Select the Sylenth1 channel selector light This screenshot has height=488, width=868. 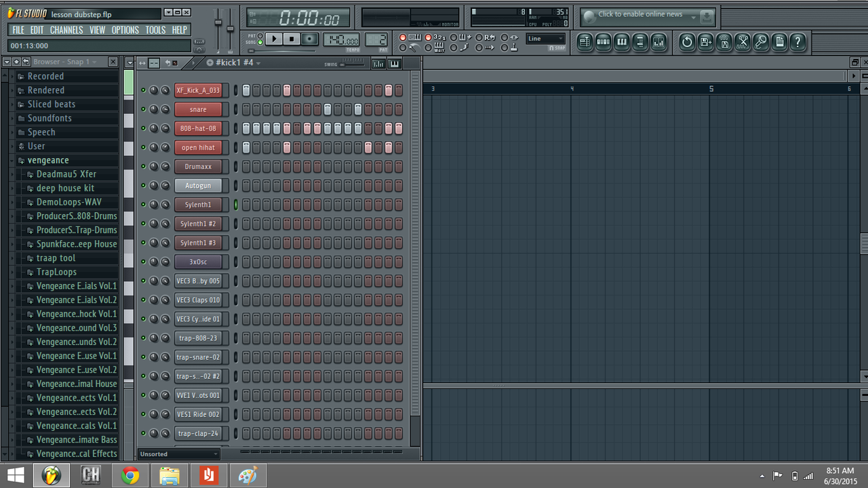point(236,204)
